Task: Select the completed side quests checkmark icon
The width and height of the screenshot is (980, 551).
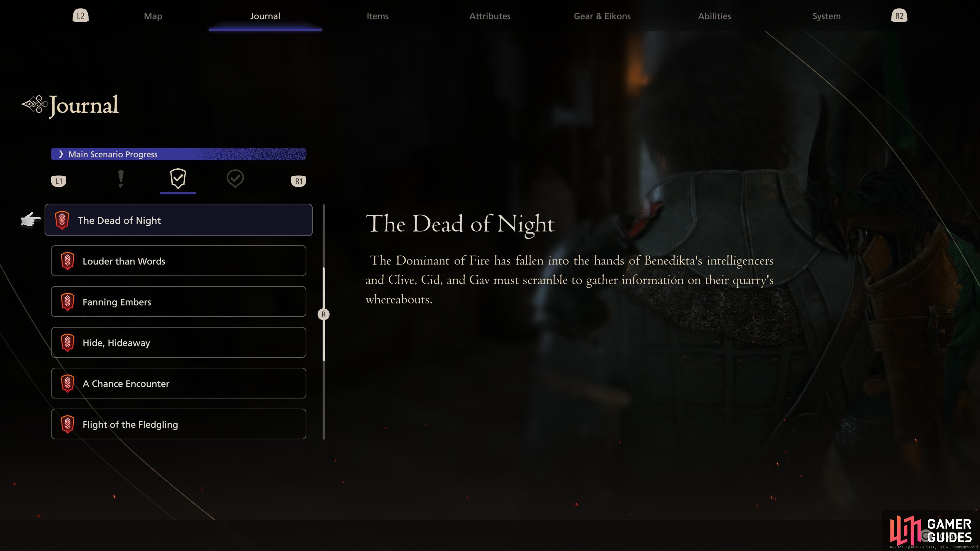Action: [235, 178]
